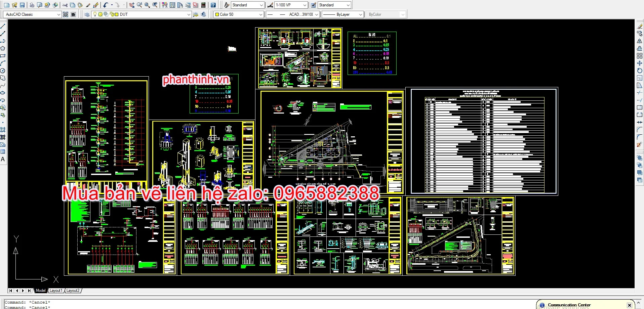Click the IN A1 plot legend box
644x309 pixels.
tap(372, 53)
